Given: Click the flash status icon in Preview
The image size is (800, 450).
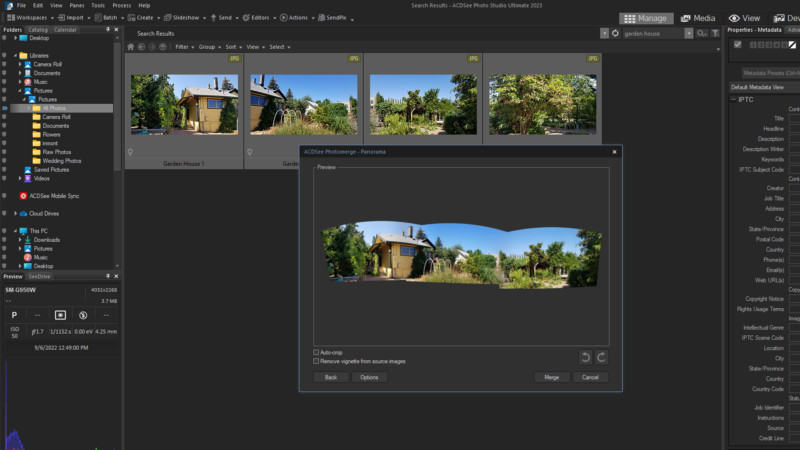Looking at the screenshot, I should 83,315.
